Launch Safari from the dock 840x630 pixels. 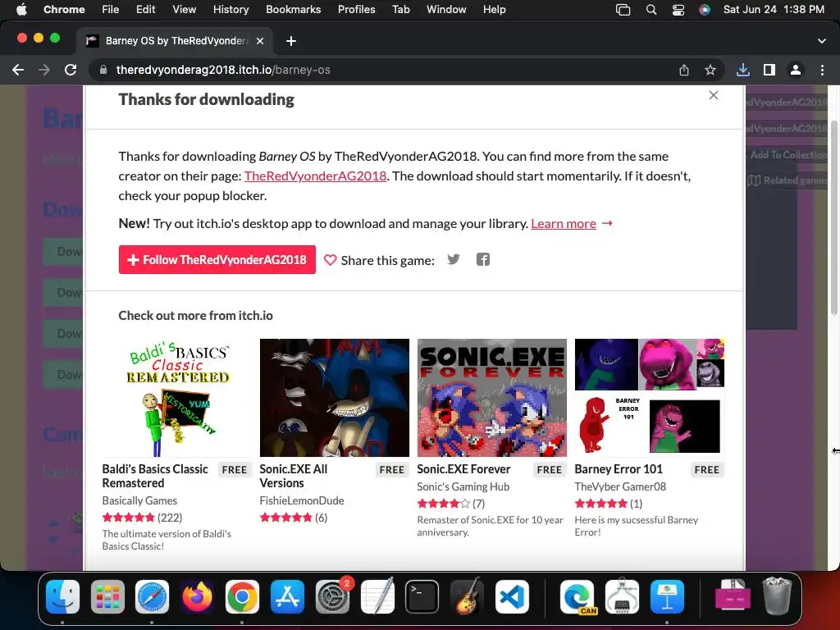tap(152, 596)
